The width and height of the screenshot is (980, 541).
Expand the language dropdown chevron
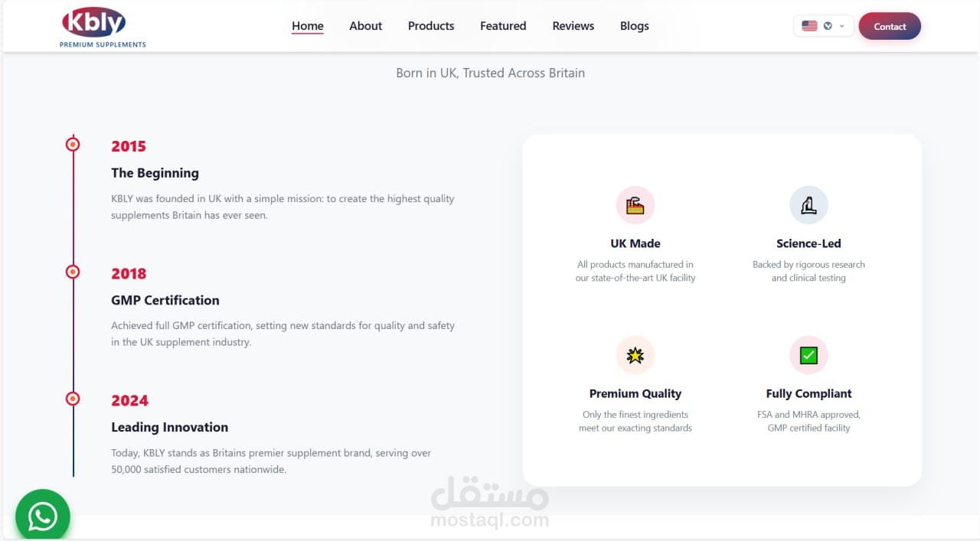(842, 26)
